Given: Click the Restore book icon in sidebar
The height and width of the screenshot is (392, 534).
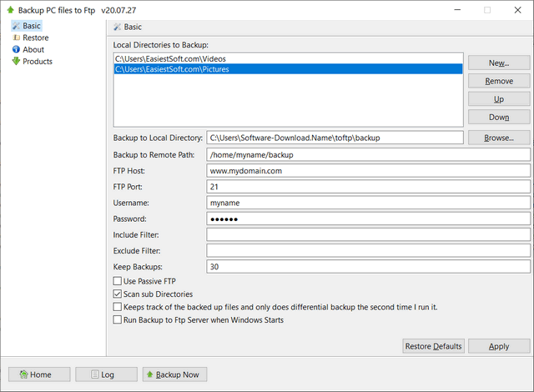Looking at the screenshot, I should (x=16, y=38).
